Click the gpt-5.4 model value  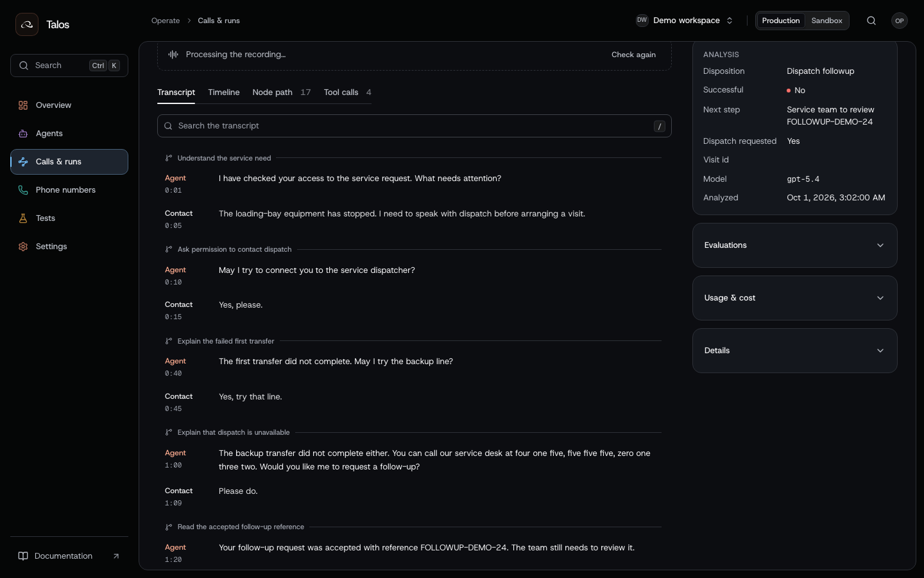point(803,179)
